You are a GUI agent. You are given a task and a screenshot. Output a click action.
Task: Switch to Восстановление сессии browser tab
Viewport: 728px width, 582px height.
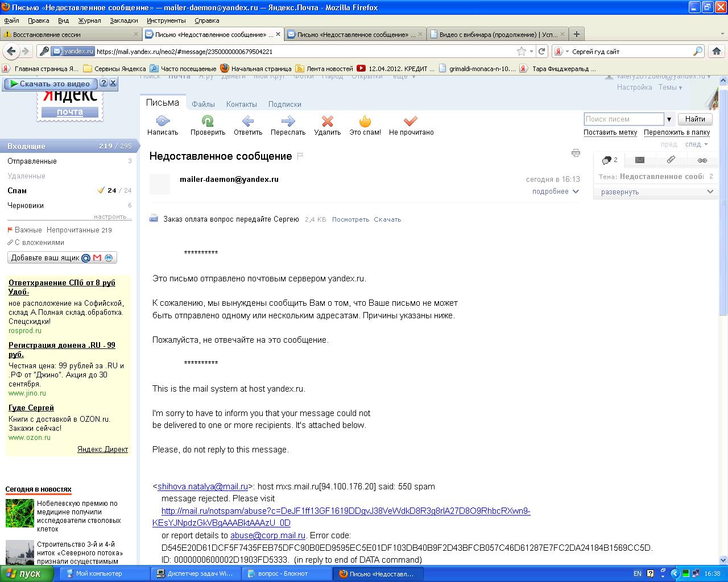click(70, 35)
